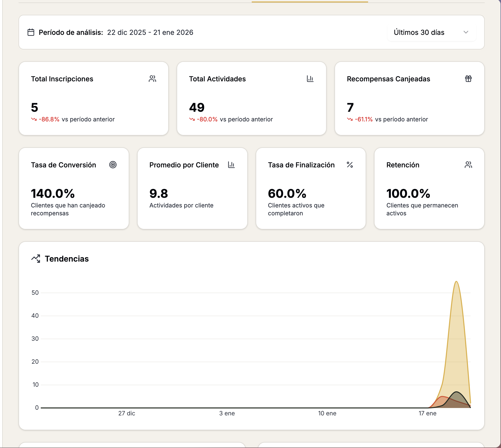Click the 140.0% conversion rate value

[x=53, y=193]
